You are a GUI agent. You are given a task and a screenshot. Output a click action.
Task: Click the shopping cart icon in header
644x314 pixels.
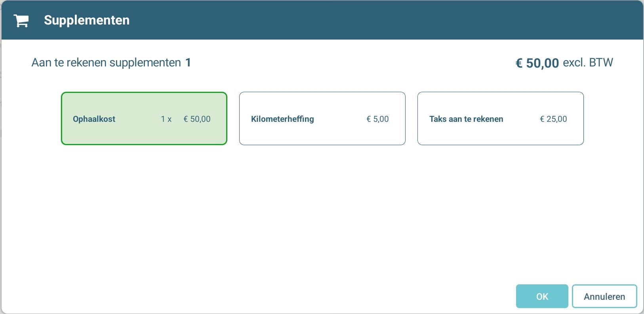(x=21, y=21)
